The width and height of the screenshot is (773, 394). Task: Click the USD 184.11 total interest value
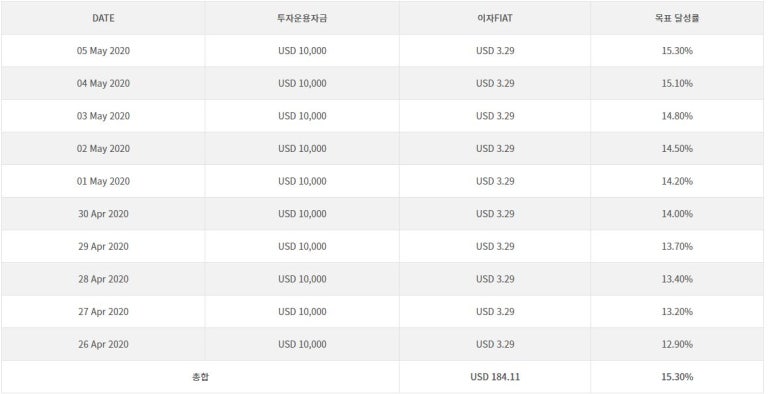tap(494, 377)
